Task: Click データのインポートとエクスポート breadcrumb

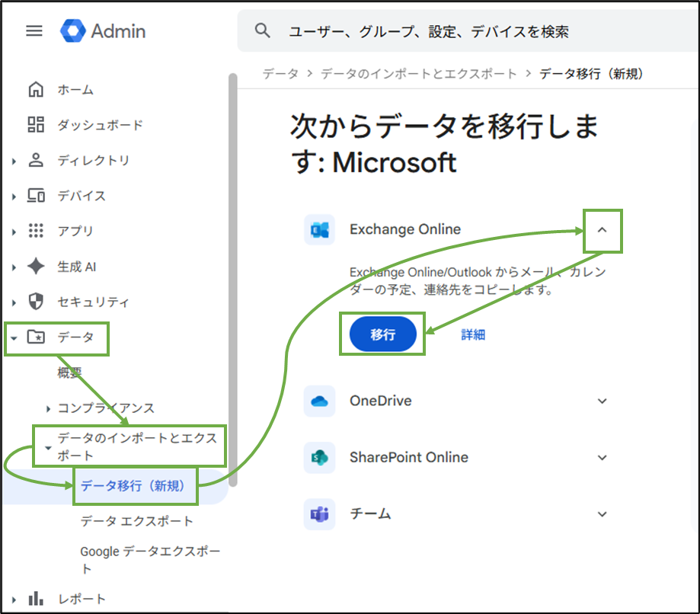Action: [419, 74]
